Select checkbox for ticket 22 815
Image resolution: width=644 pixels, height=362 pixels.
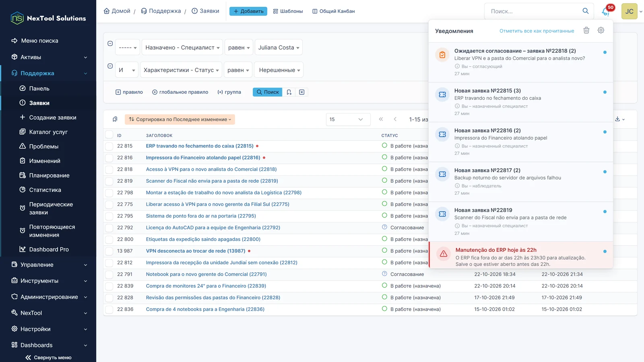tap(109, 146)
